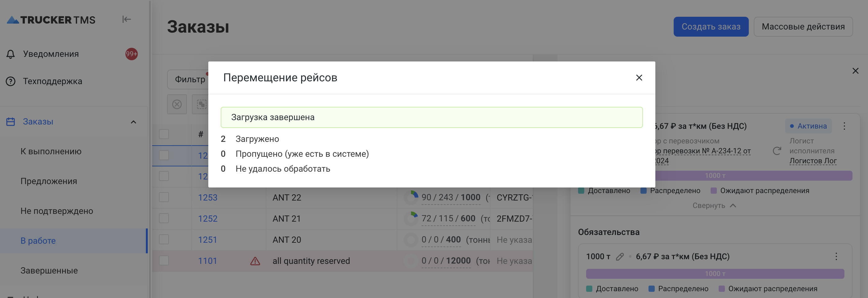Open order 1251 link
This screenshot has width=868, height=298.
coord(208,240)
